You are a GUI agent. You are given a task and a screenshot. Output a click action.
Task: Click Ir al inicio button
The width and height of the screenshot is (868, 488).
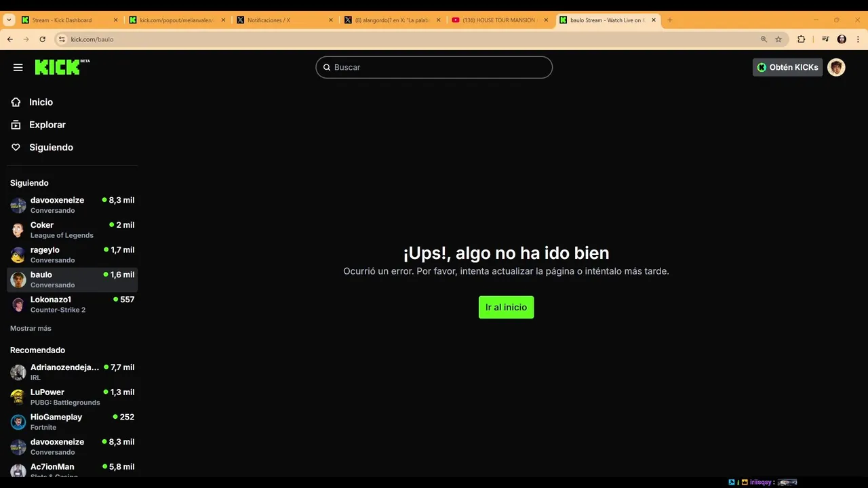coord(506,307)
